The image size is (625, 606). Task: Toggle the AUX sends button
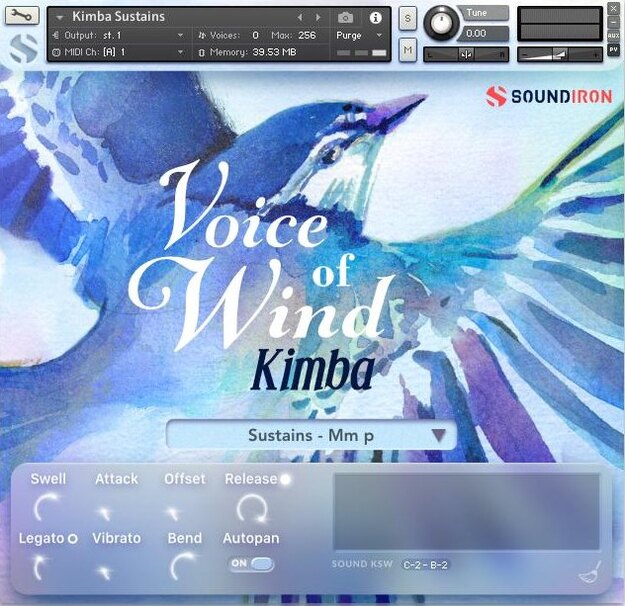(613, 36)
